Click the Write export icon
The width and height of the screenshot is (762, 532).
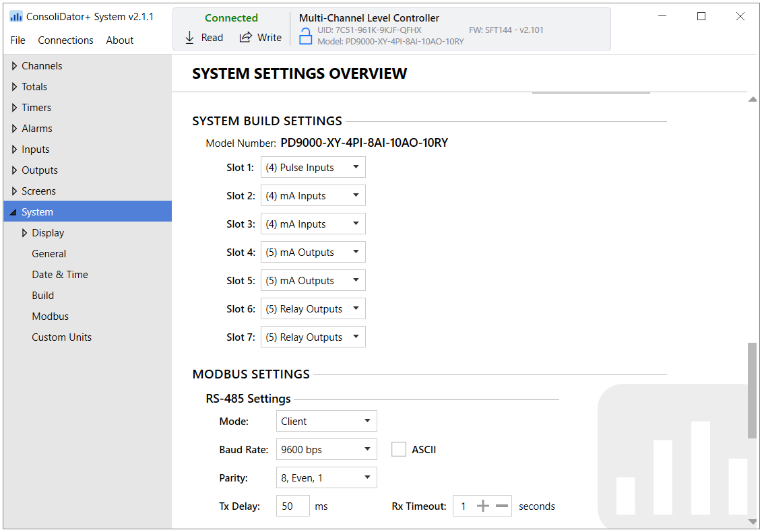pos(246,38)
